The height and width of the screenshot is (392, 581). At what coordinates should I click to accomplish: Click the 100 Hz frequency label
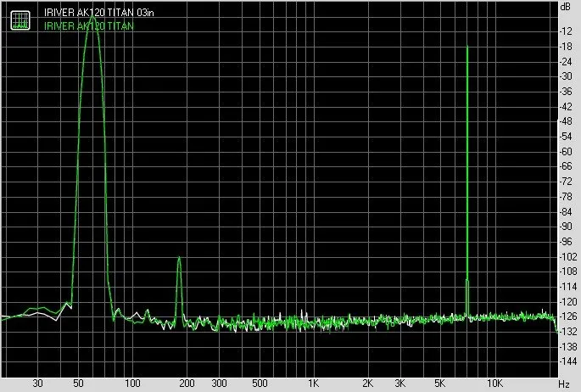pos(132,384)
